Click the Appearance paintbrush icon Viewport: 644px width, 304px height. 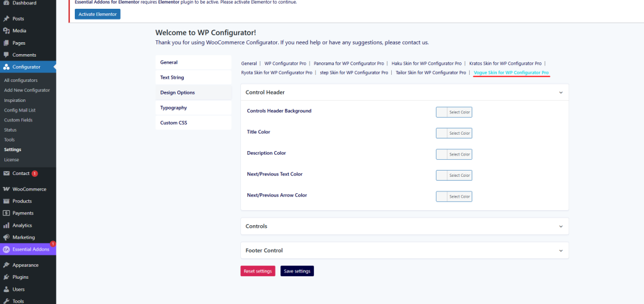click(x=6, y=266)
